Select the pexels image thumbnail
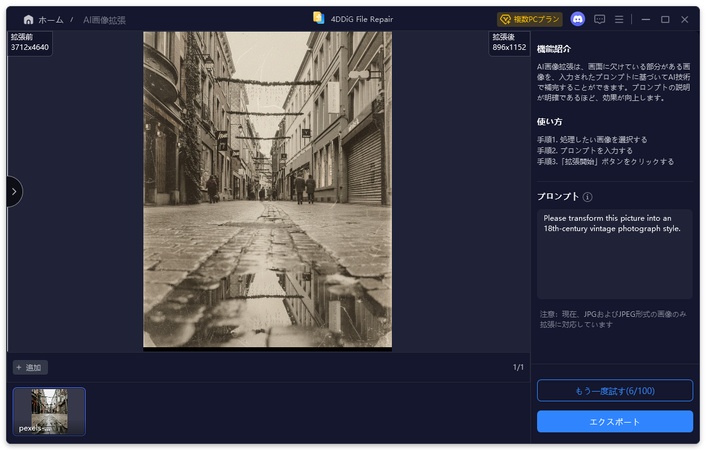706x450 pixels. click(49, 411)
